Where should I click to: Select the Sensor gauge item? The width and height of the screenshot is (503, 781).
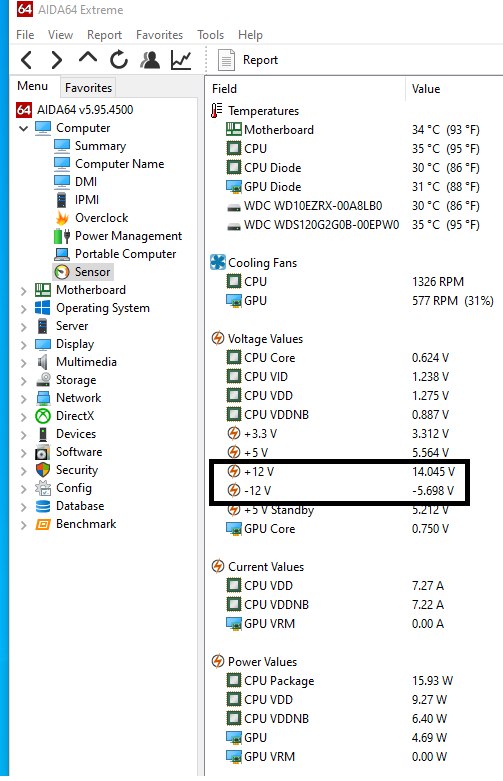coord(83,272)
